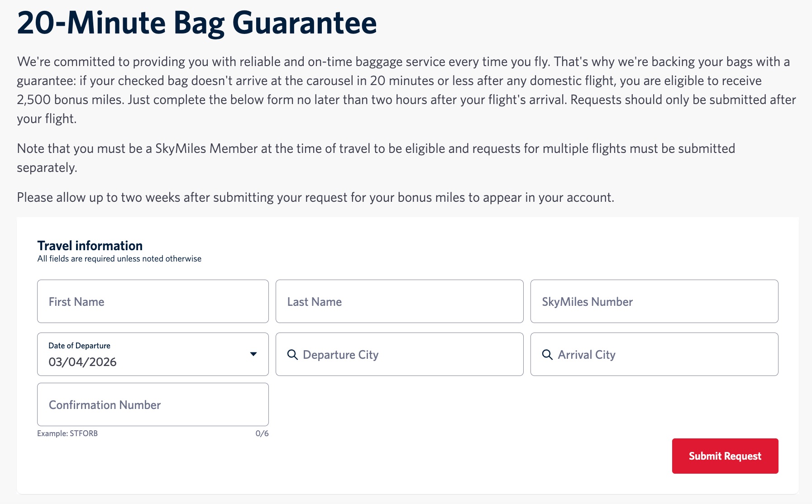The width and height of the screenshot is (812, 504).
Task: Click the Last Name input field
Action: click(399, 301)
